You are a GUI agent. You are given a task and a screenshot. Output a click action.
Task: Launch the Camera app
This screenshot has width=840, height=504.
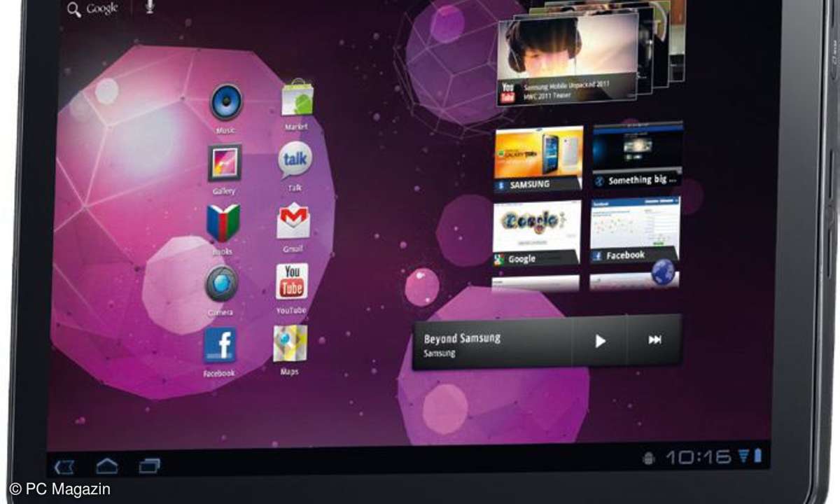click(x=221, y=284)
